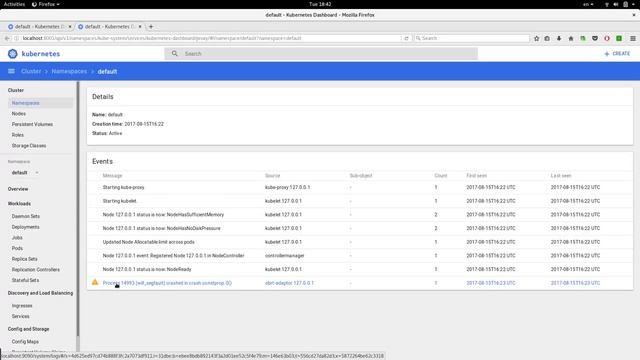
Task: Open the crashed process event link
Action: [167, 283]
